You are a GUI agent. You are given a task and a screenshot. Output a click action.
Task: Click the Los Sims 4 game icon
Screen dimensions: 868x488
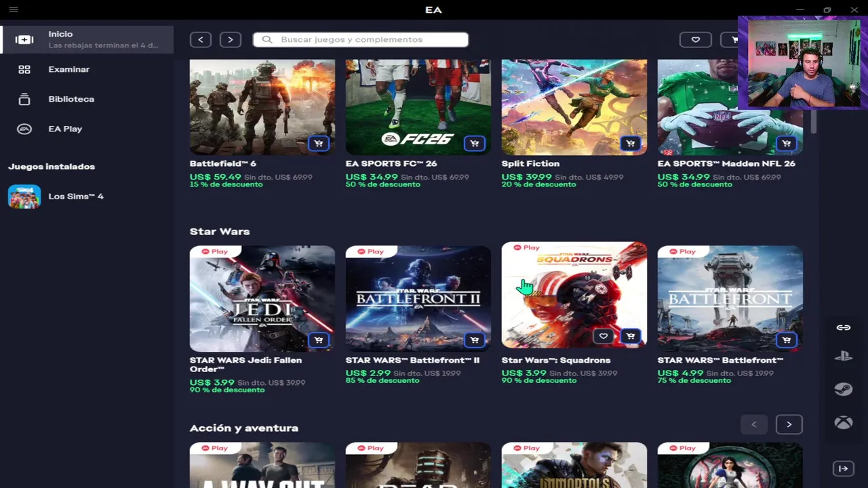24,197
